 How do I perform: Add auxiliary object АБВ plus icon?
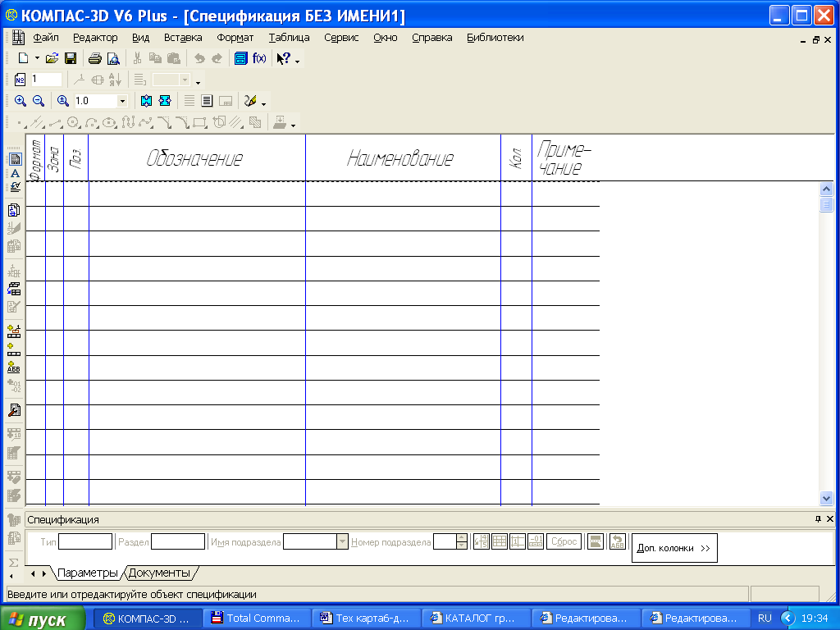click(14, 367)
